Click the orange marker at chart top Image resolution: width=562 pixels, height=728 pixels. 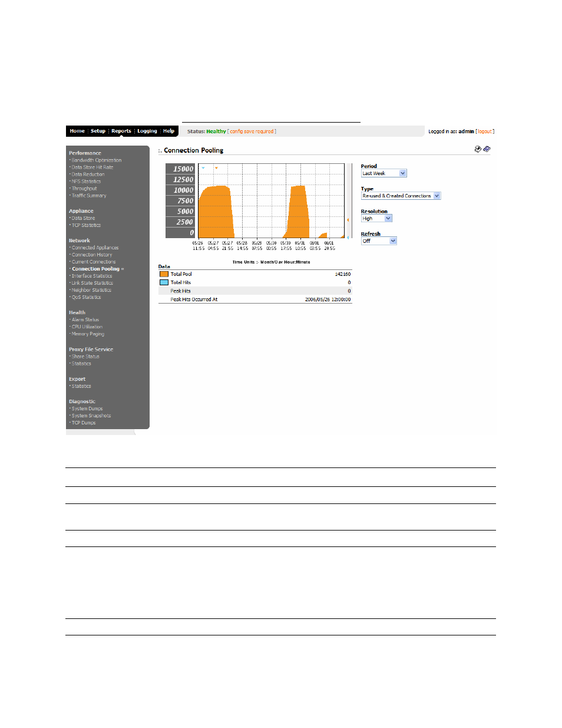pos(216,168)
